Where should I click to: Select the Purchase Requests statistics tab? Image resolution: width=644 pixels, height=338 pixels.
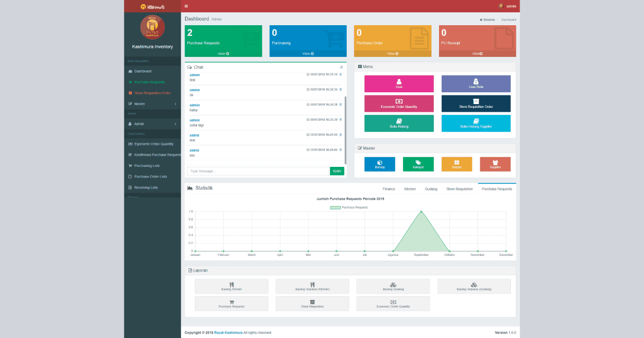[x=497, y=189]
